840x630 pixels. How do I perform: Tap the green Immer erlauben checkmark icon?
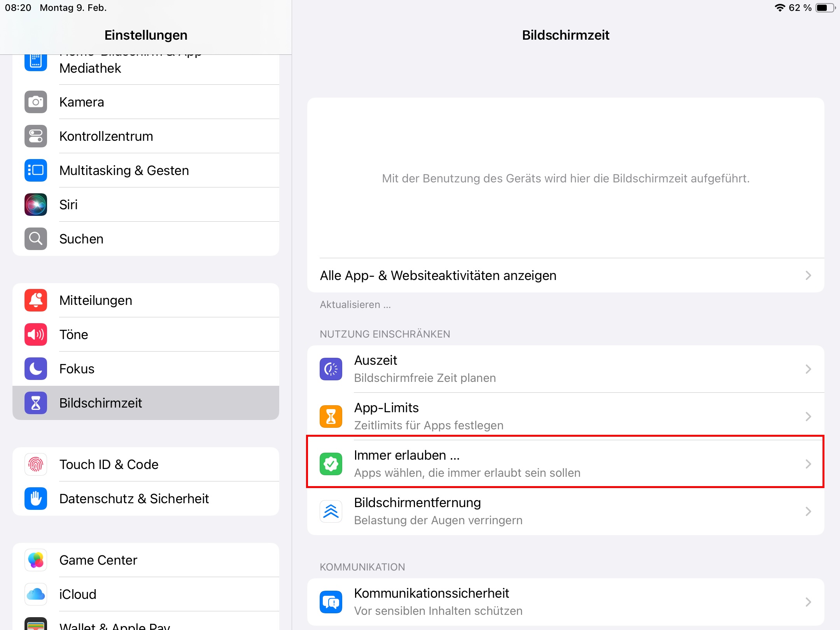[x=331, y=464]
